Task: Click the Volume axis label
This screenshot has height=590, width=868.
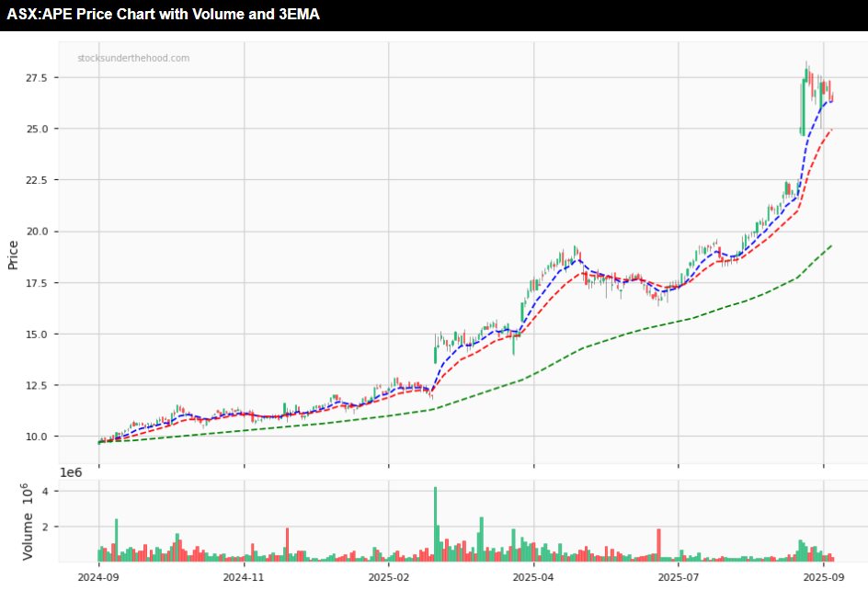Action: 28,530
